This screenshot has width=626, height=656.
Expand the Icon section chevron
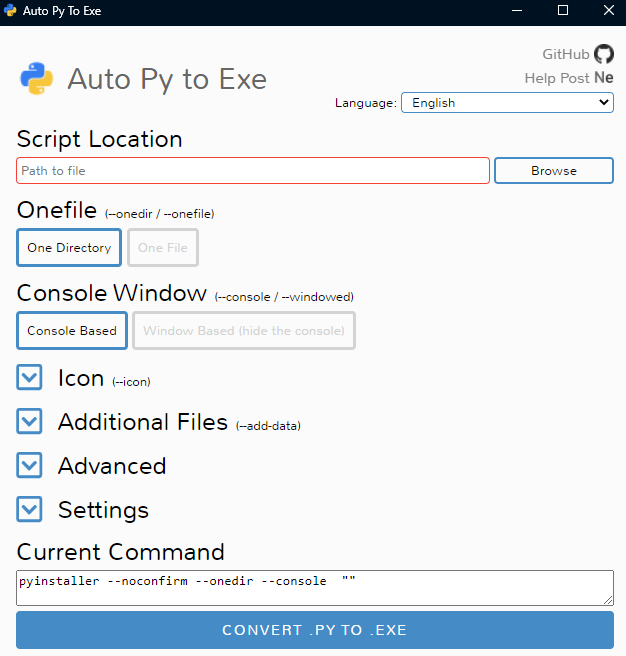29,377
